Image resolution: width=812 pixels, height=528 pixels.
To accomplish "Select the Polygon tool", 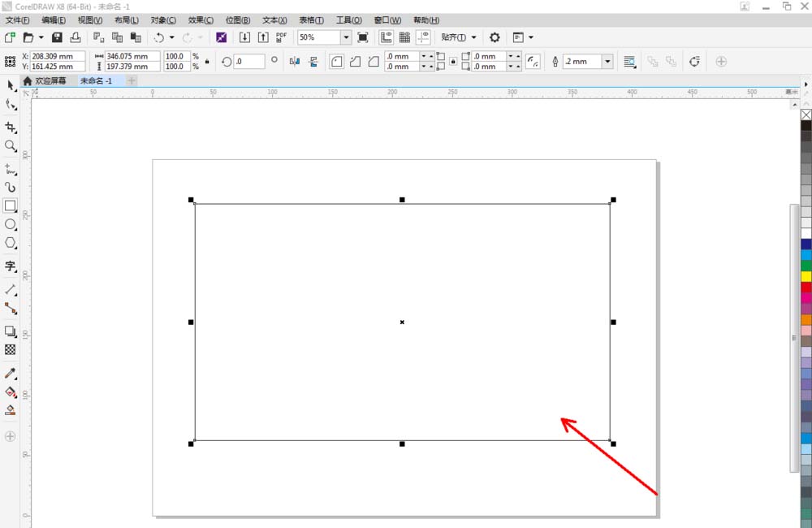I will click(11, 243).
